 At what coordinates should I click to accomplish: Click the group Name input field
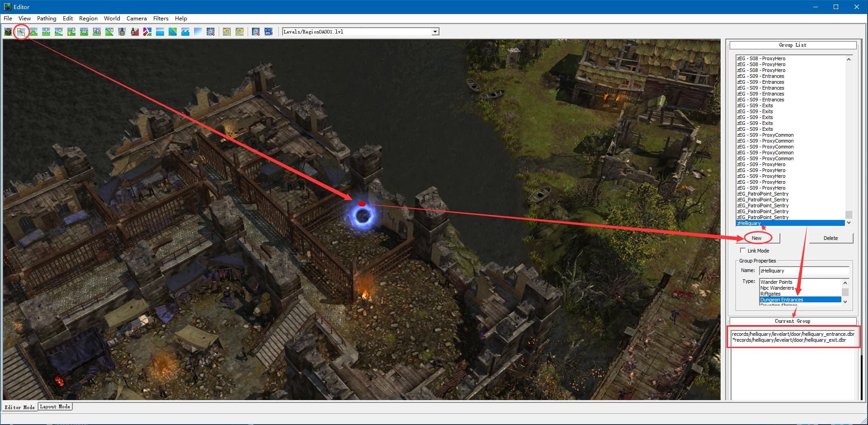coord(804,271)
